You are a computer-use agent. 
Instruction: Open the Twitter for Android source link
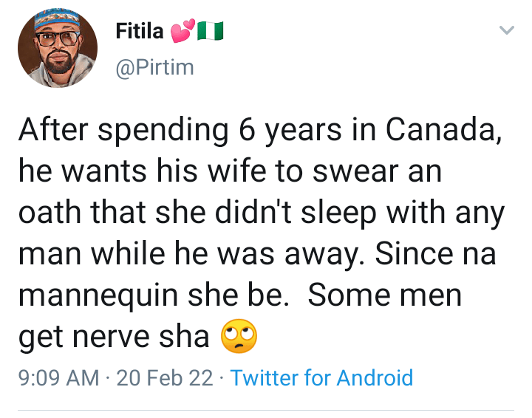pyautogui.click(x=321, y=378)
